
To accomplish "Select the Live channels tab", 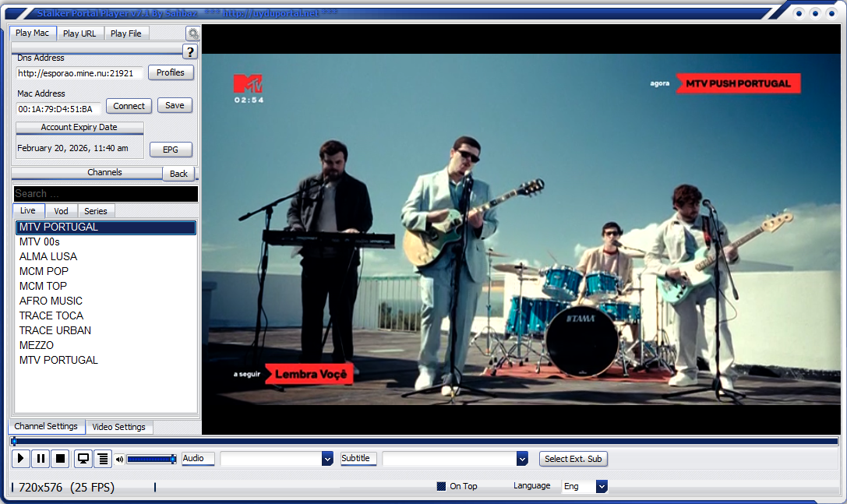I will click(x=28, y=210).
